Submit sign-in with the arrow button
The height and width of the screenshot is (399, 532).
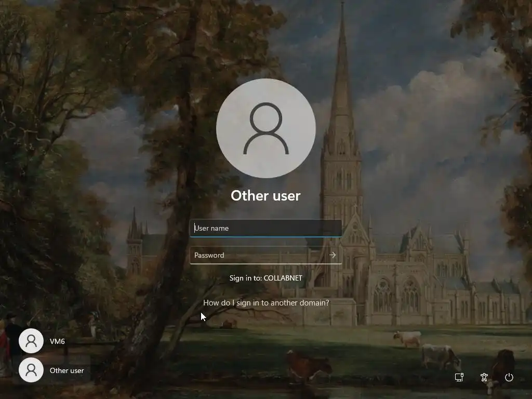333,255
